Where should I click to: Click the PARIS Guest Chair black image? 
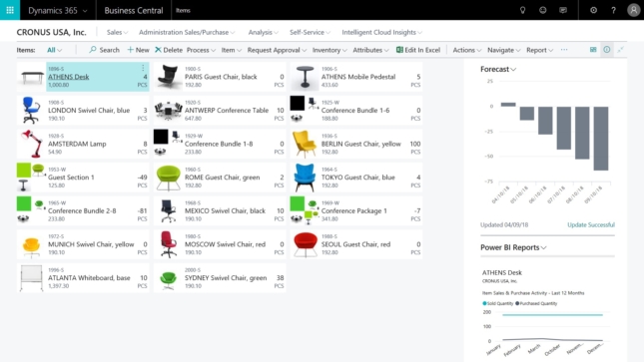pos(169,77)
